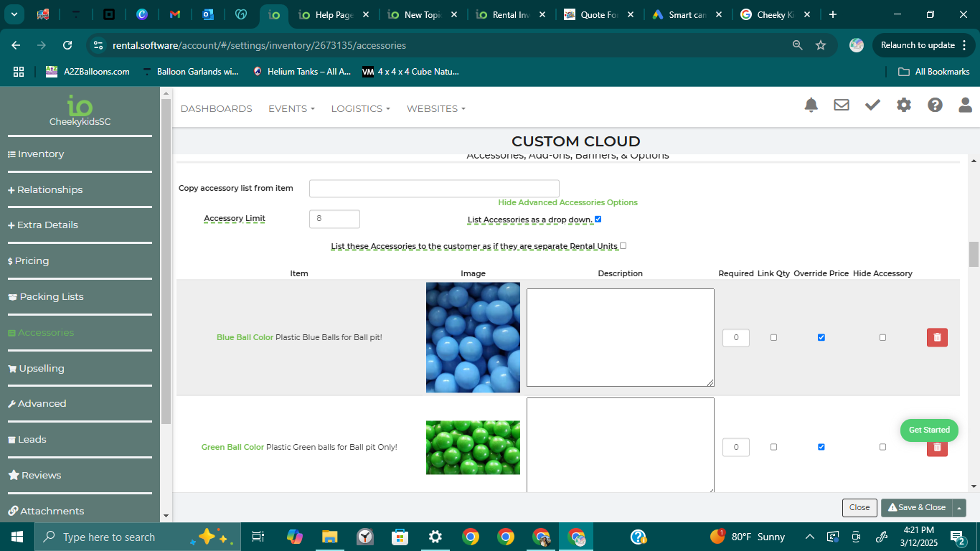This screenshot has height=551, width=980.
Task: Click Hide Advanced Accessories Options link
Action: coord(567,203)
